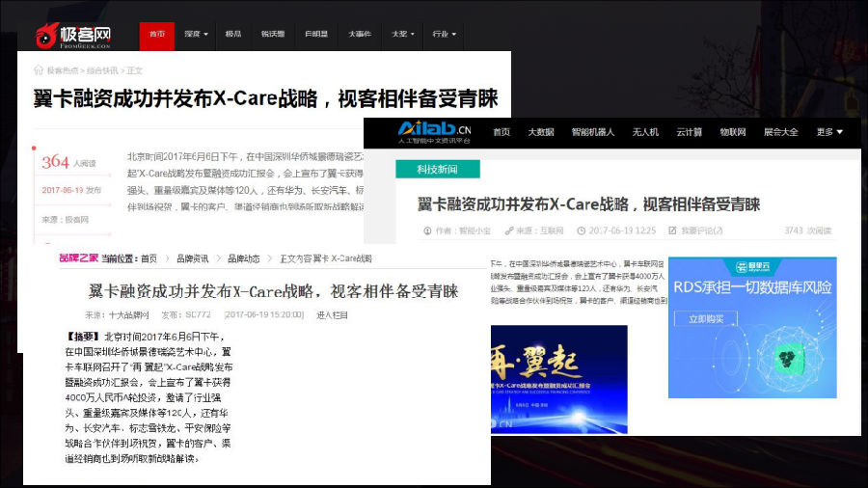Open 大数据 in the Ailab menu
This screenshot has width=868, height=488.
(540, 132)
